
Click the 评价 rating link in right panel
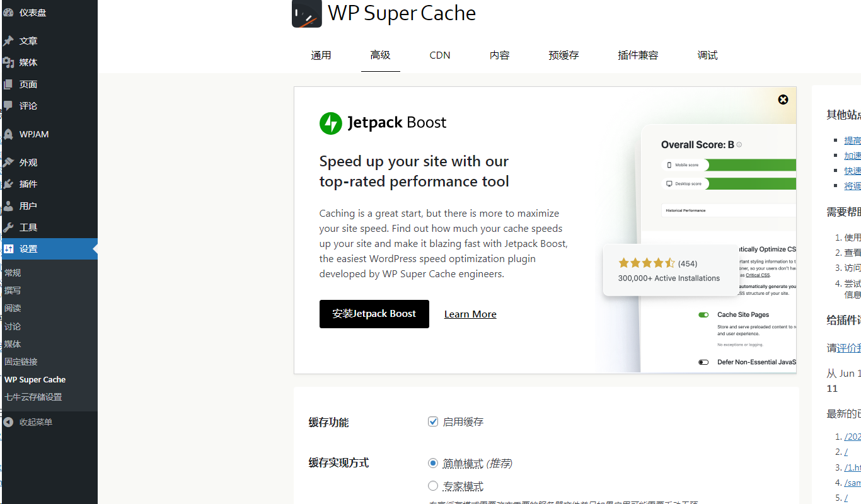pyautogui.click(x=849, y=348)
